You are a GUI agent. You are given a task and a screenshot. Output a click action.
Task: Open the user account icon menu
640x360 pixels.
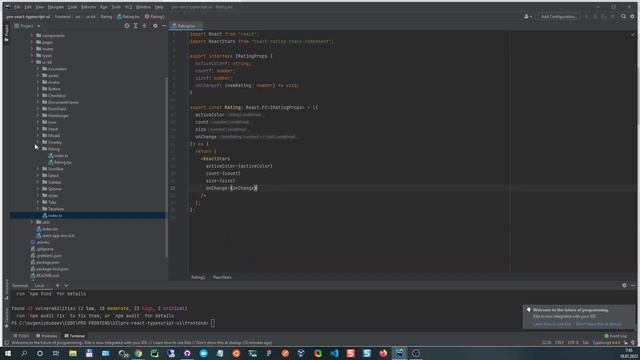(x=527, y=16)
